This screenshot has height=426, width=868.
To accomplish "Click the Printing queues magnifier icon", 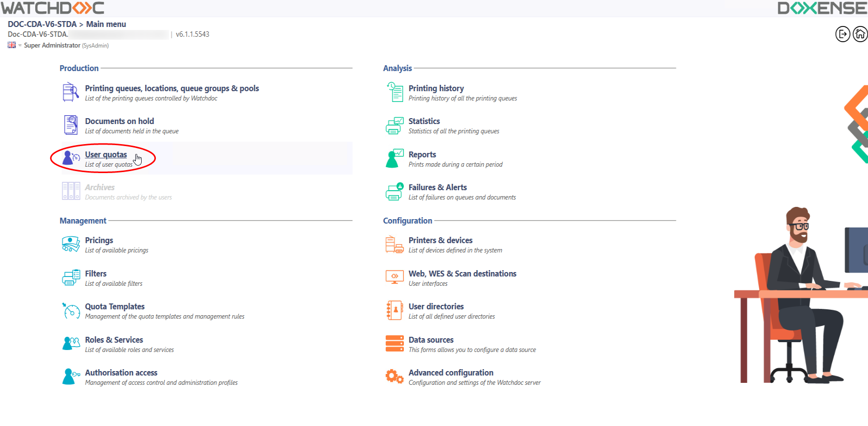I will [x=71, y=92].
